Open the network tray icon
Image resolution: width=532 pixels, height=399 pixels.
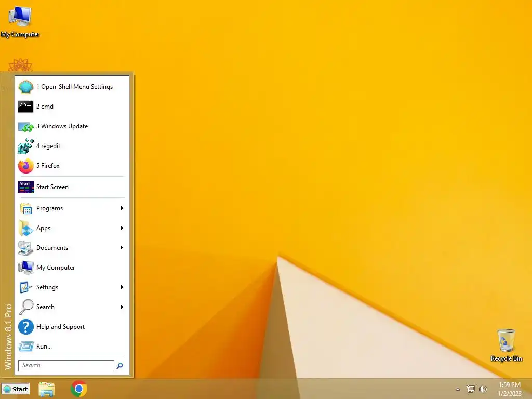pyautogui.click(x=470, y=389)
